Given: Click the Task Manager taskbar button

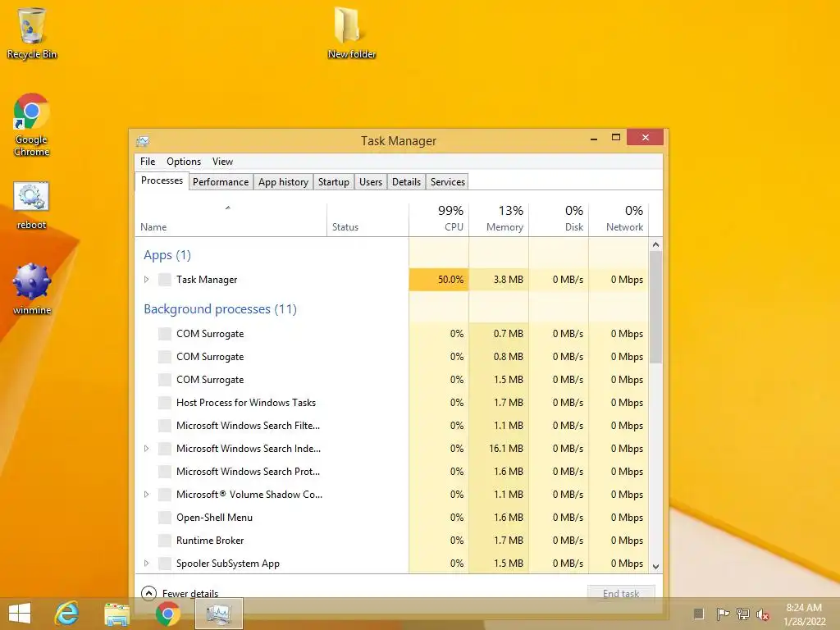Looking at the screenshot, I should point(218,614).
